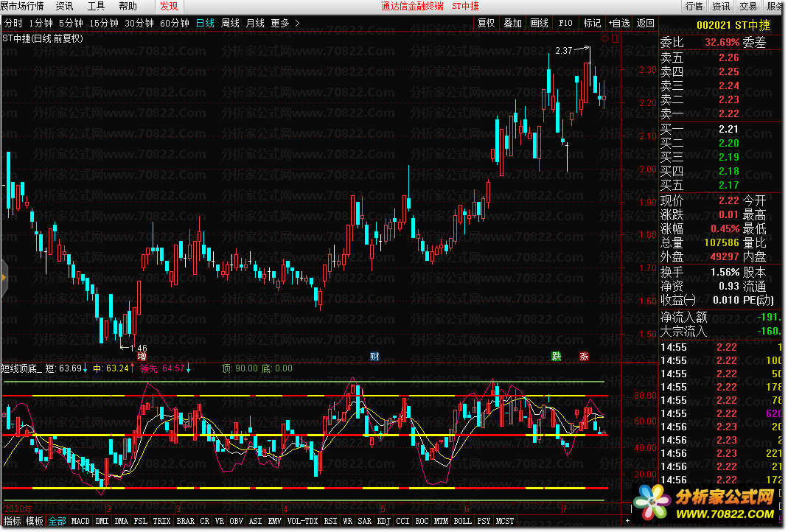The image size is (788, 532).
Task: Click the stock title 002021 ST中捷
Action: tap(733, 25)
